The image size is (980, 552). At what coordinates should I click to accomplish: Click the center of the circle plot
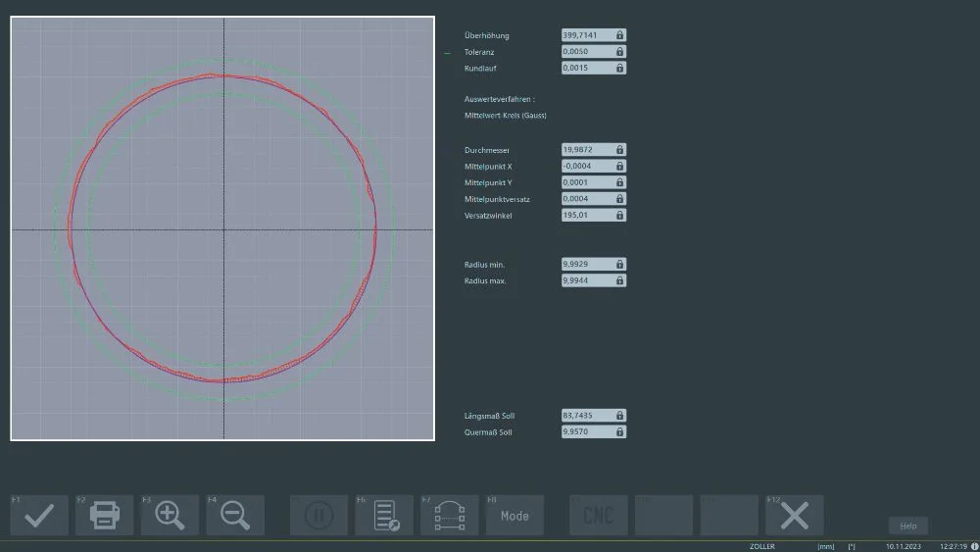pos(223,229)
